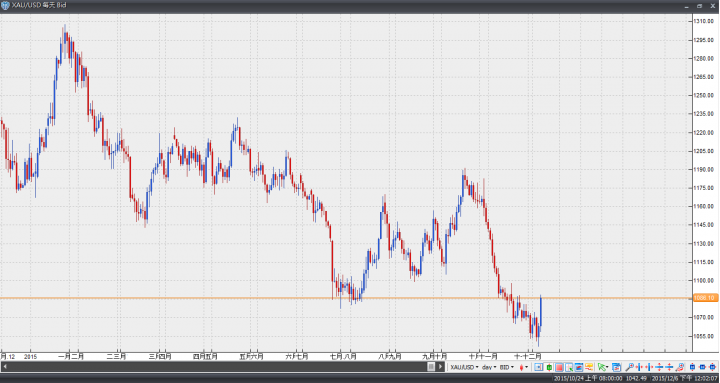
Task: Restore down the chart window
Action: [x=700, y=6]
